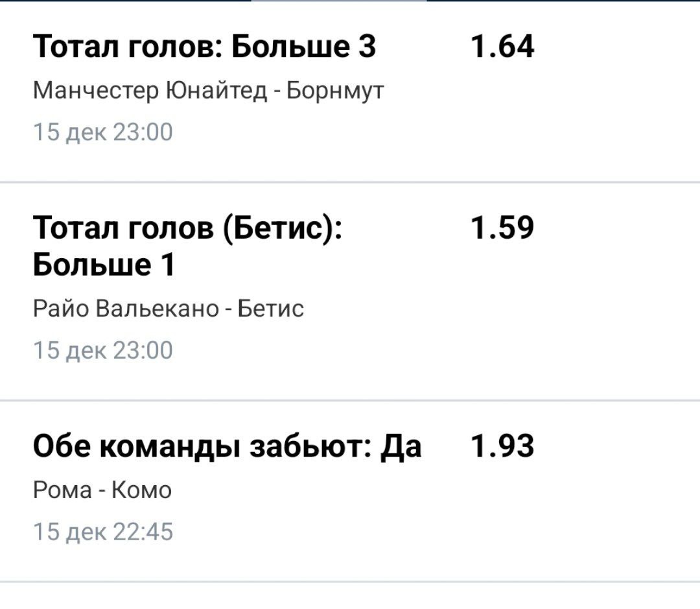Tap the "Обе команды забьют:" bet label

tap(202, 446)
